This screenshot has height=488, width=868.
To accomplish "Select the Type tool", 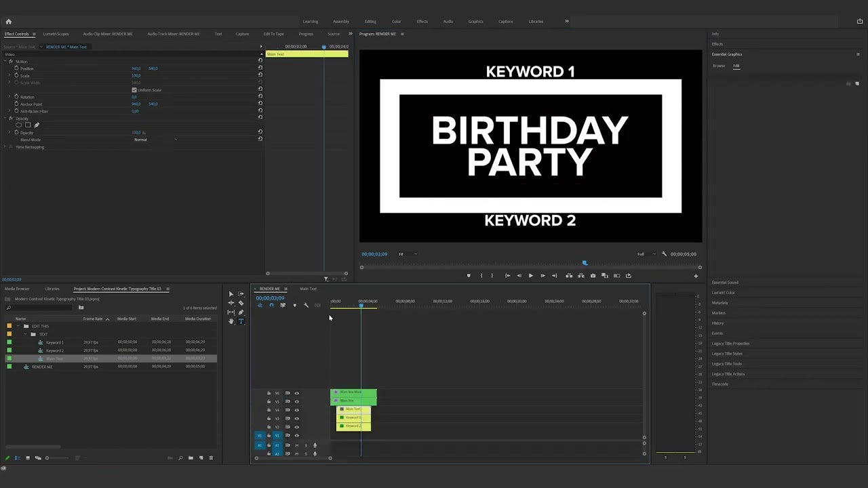I will click(x=241, y=321).
